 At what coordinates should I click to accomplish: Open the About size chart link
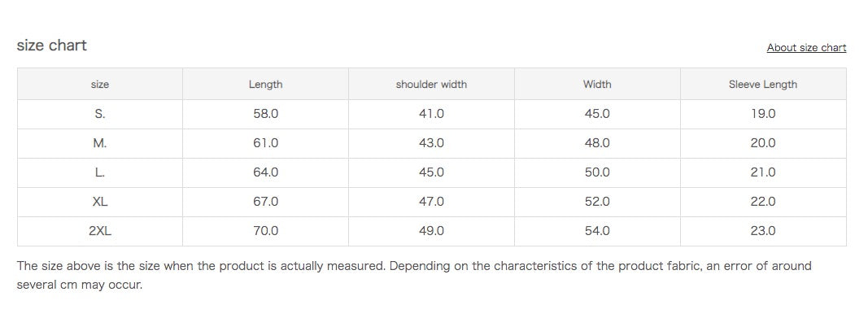tap(806, 48)
